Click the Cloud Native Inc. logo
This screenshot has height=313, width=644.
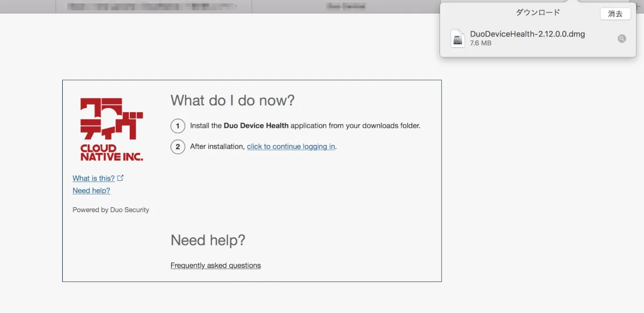tap(112, 129)
